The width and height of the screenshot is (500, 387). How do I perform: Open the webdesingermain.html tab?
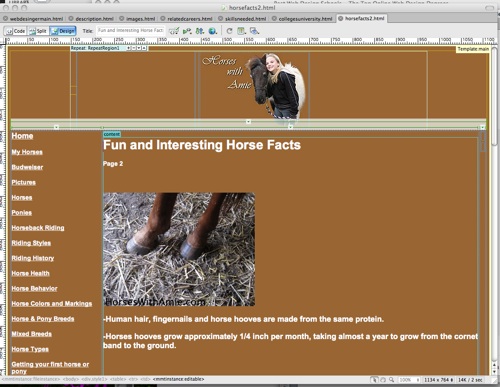pos(33,19)
